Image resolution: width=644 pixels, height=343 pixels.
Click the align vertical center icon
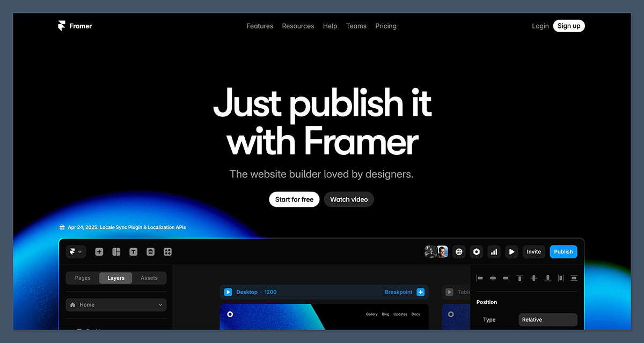coord(533,278)
